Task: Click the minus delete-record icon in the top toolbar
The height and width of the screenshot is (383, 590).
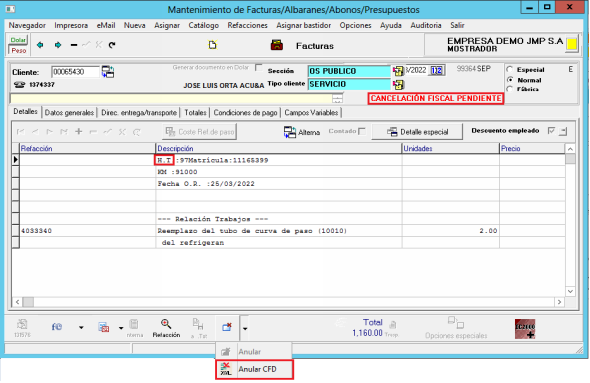Action: 74,45
